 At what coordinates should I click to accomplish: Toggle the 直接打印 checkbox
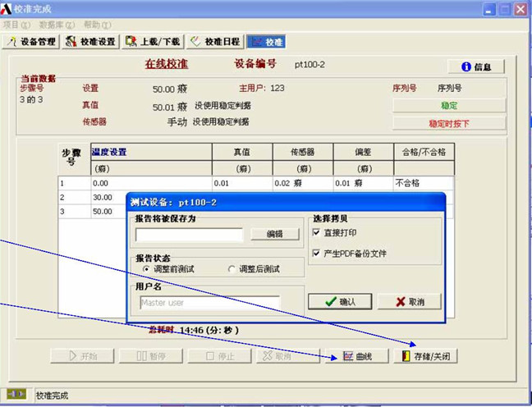(x=316, y=232)
